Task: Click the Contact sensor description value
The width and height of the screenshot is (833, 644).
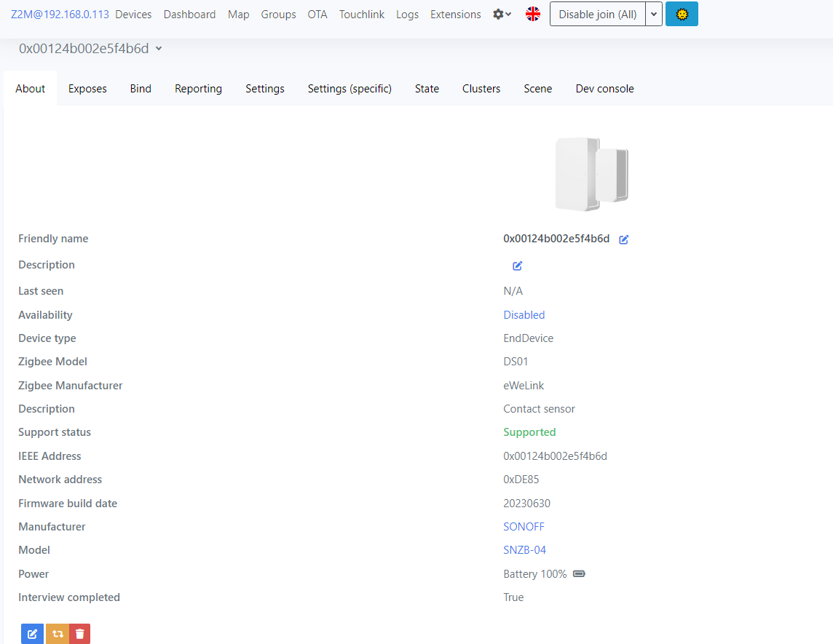Action: (539, 409)
